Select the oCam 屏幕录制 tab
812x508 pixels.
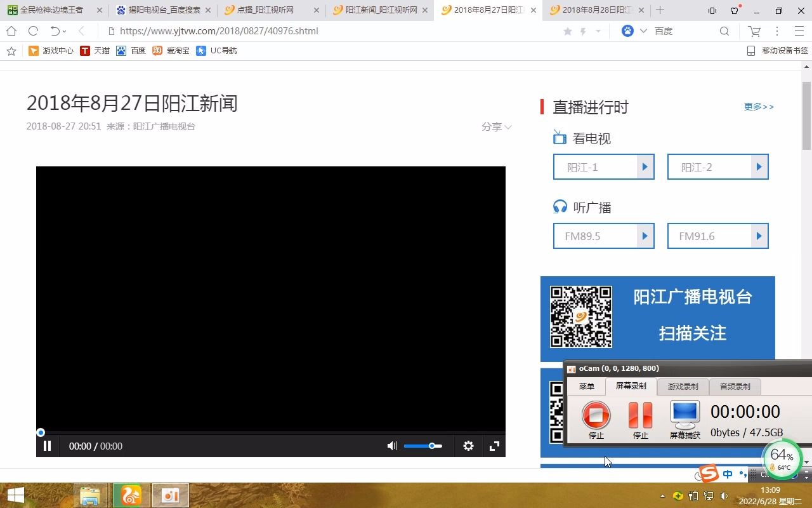click(x=631, y=386)
